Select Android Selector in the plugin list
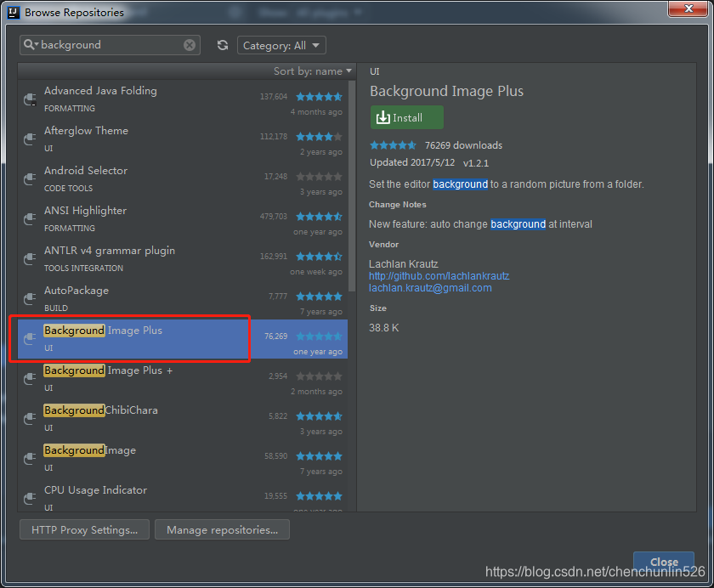The height and width of the screenshot is (588, 714). pyautogui.click(x=183, y=179)
